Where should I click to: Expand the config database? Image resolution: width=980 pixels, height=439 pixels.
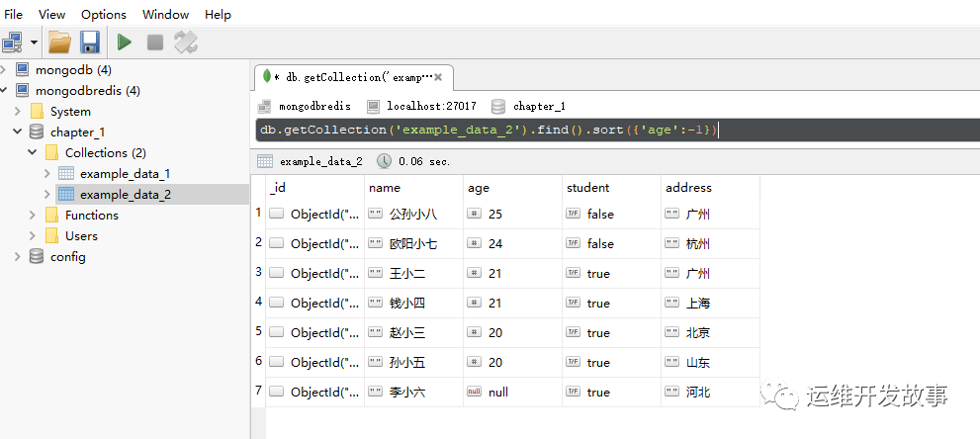click(18, 257)
